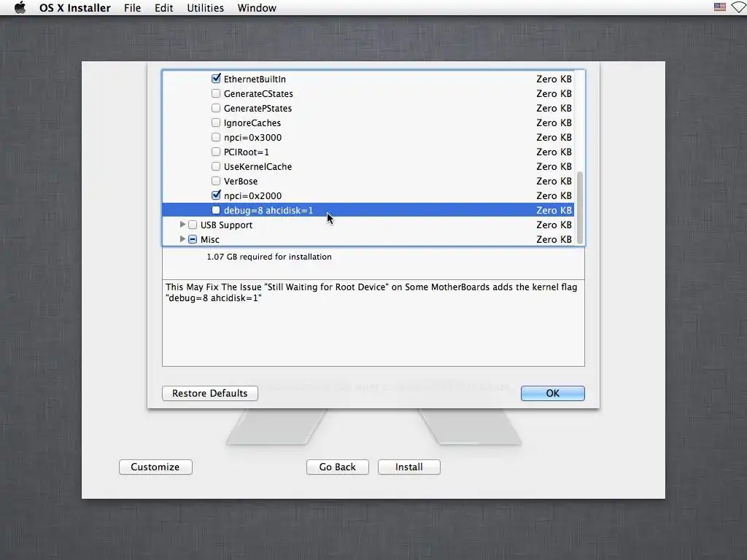This screenshot has height=560, width=747.
Task: Open the OS X Installer menu
Action: coord(75,7)
